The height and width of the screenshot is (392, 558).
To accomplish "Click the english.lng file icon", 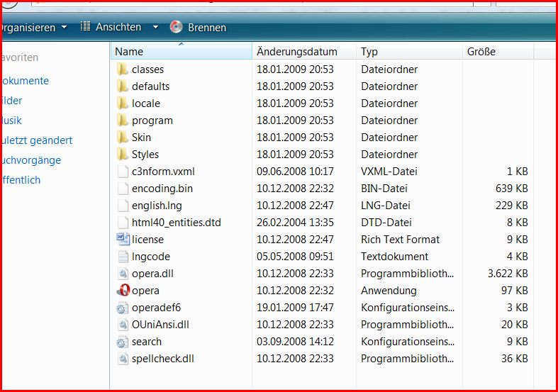I will click(x=123, y=206).
